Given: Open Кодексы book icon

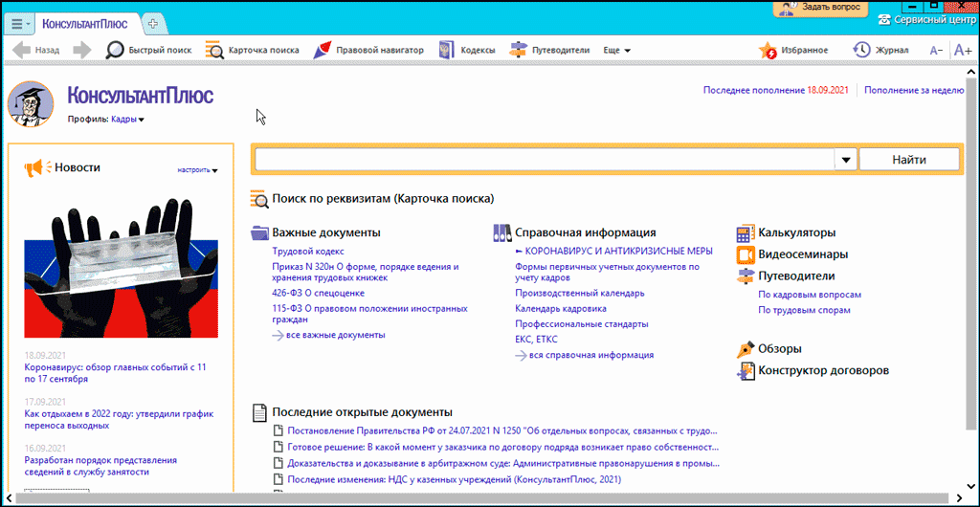Looking at the screenshot, I should tap(446, 50).
